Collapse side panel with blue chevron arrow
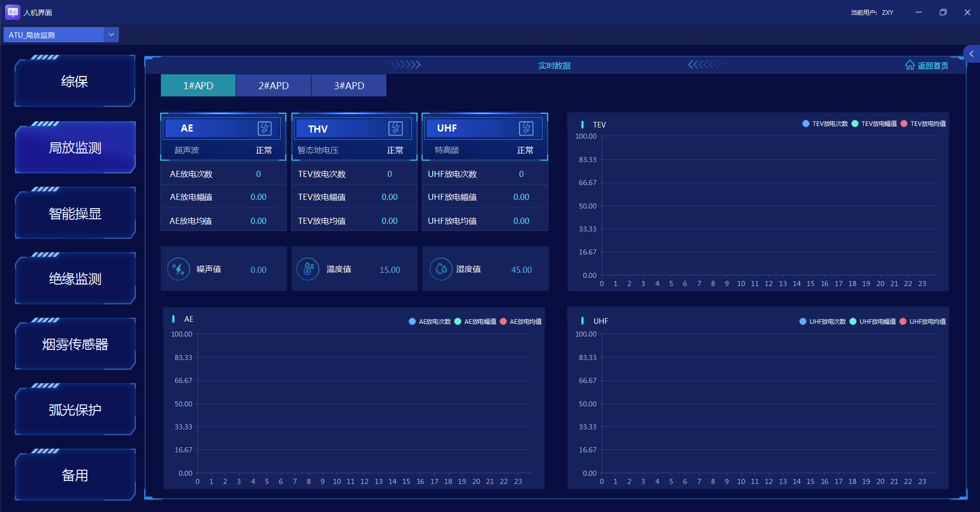 [971, 54]
